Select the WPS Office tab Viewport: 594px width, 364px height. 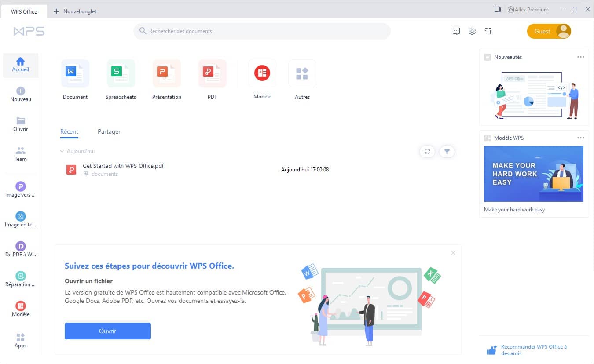[24, 11]
